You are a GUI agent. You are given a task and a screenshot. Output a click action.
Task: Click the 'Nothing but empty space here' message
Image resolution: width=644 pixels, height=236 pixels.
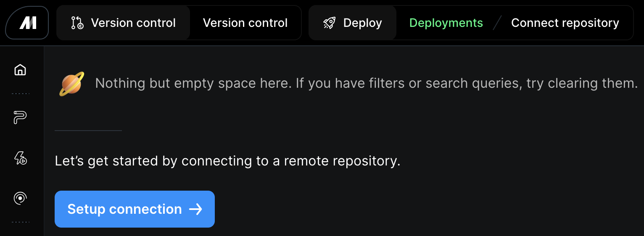click(x=366, y=83)
